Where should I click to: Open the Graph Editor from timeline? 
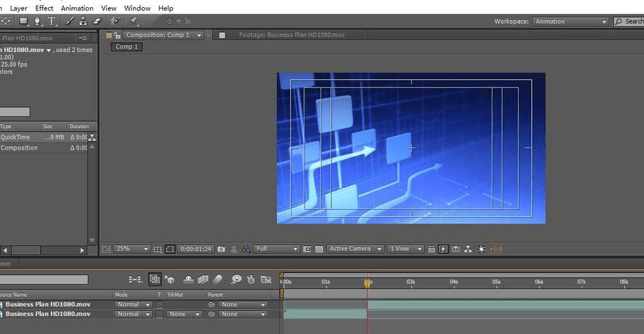(265, 279)
